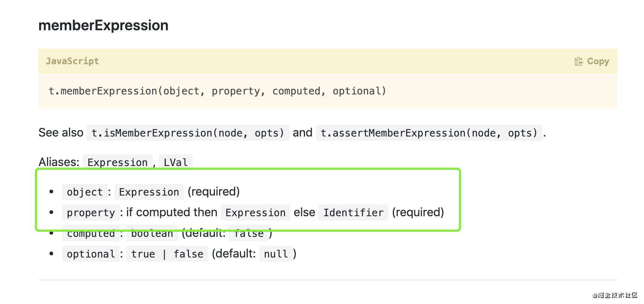The width and height of the screenshot is (644, 304).
Task: Click the LVal alias tag
Action: (176, 162)
